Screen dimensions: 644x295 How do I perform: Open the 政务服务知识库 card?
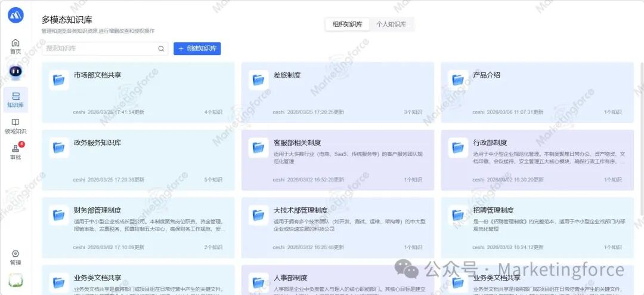(x=97, y=143)
